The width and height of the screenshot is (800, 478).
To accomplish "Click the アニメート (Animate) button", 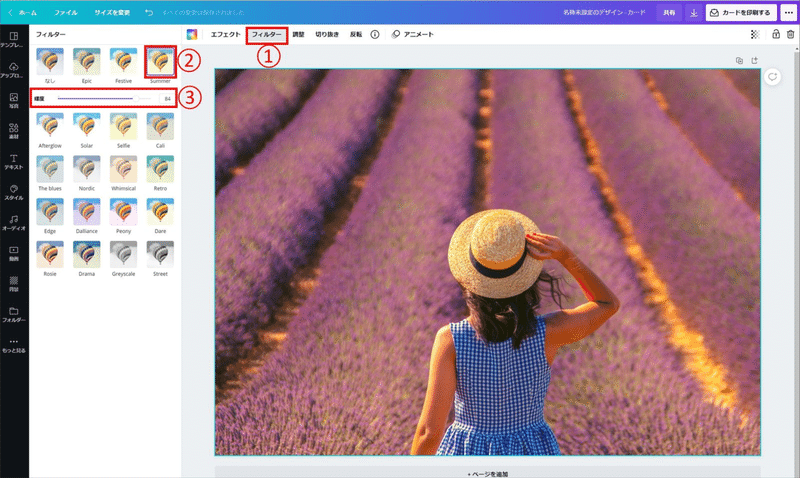I will [x=413, y=34].
